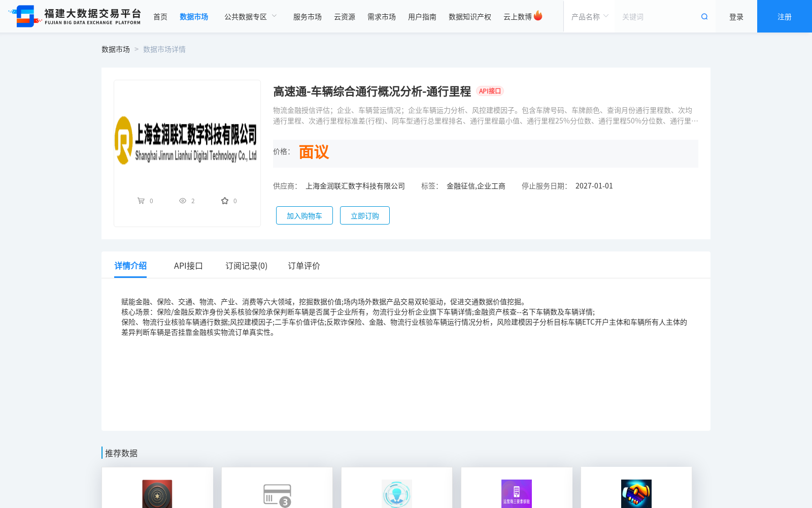Open the purple 运营商三要素 thumbnail
Screen dimensions: 812x508
[517, 493]
